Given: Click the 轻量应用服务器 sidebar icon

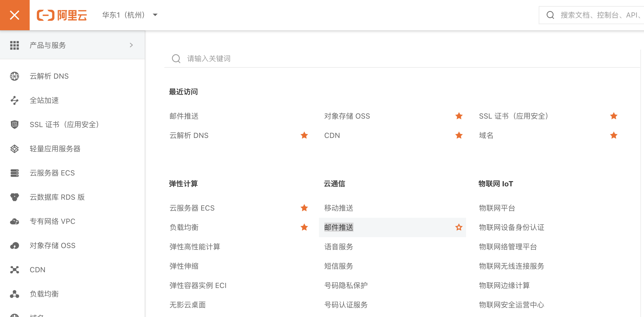Looking at the screenshot, I should tap(15, 149).
